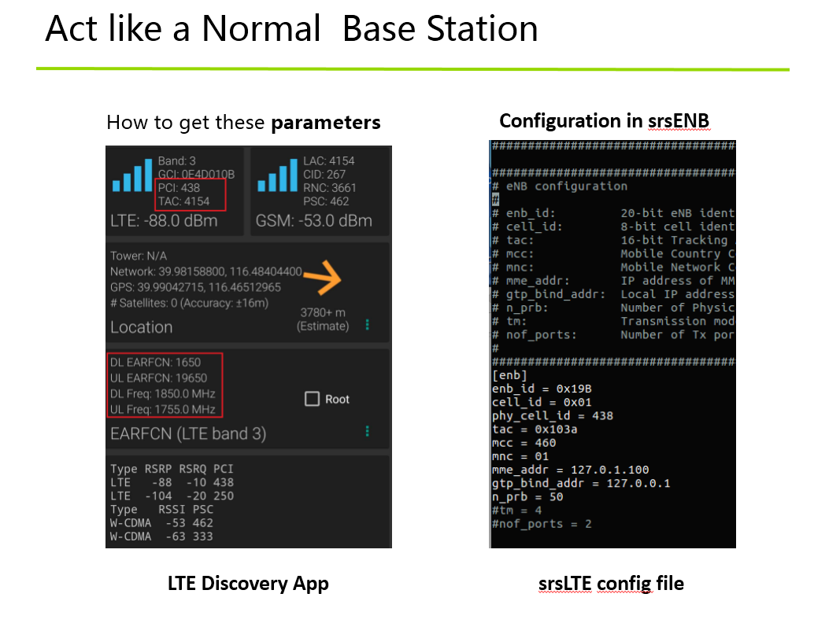Open the EARFCN card three-dot menu

367,431
